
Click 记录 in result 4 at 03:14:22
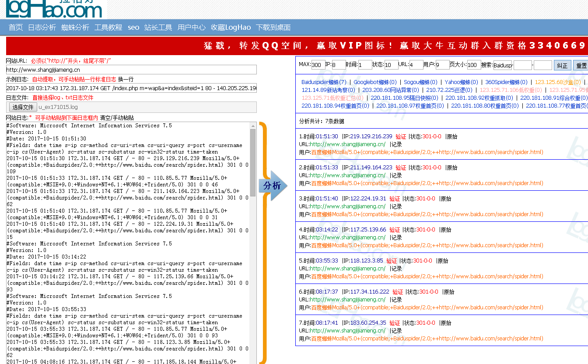pyautogui.click(x=396, y=238)
